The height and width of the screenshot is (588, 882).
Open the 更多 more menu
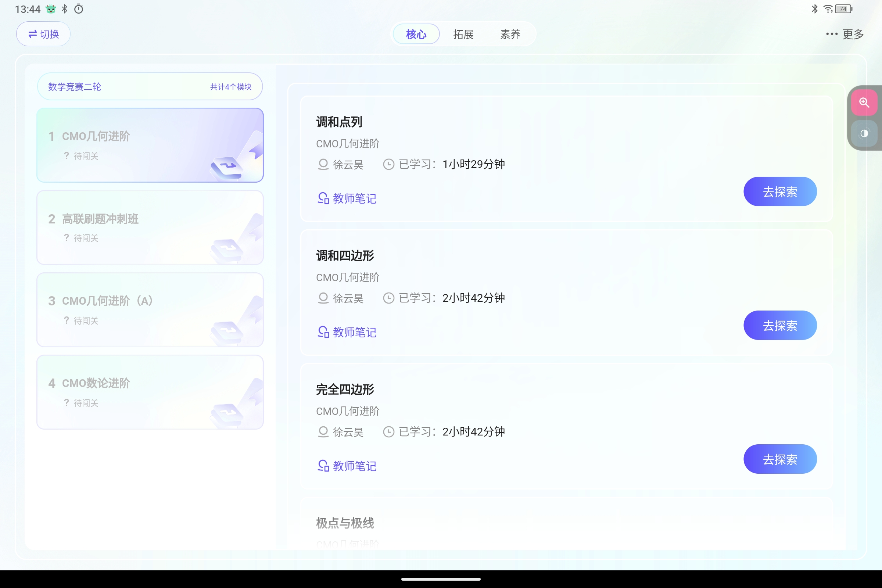coord(845,34)
